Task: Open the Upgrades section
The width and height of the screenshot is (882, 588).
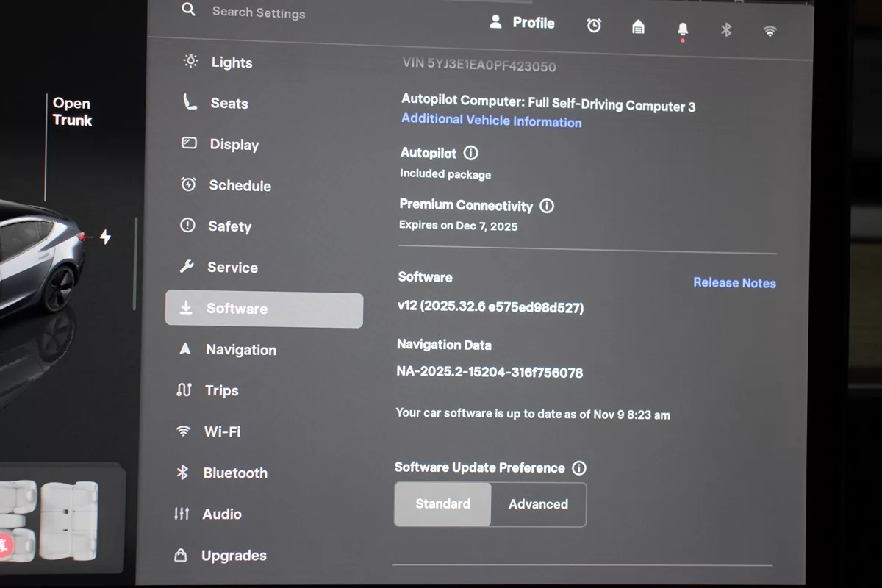Action: (233, 556)
